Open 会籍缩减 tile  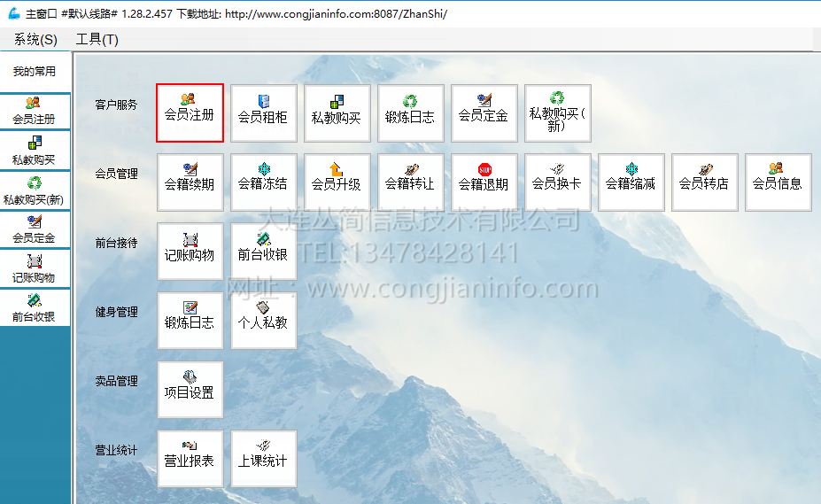pos(631,182)
